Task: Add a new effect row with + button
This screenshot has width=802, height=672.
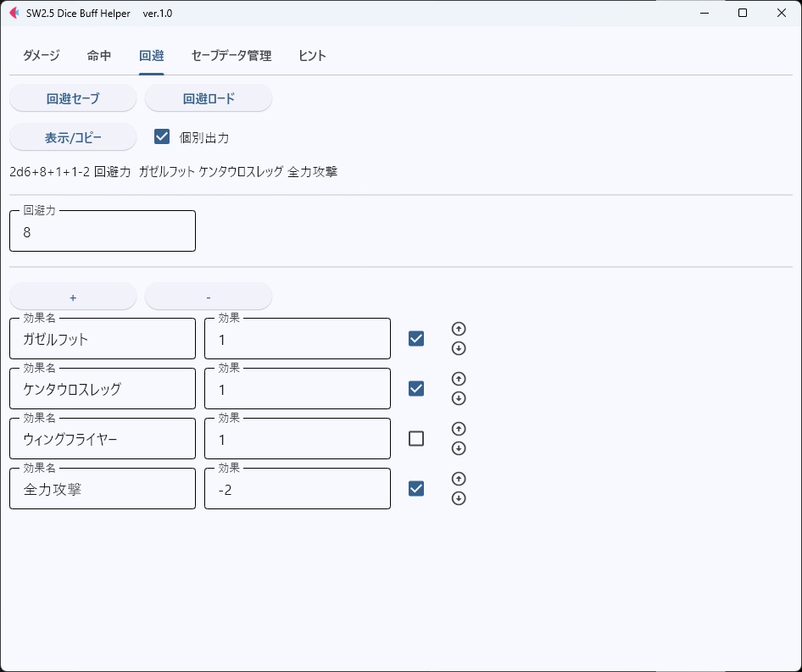Action: [x=72, y=296]
